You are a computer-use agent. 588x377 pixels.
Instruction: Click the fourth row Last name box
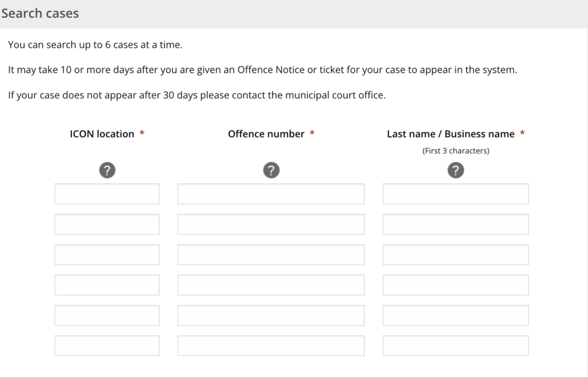point(455,284)
